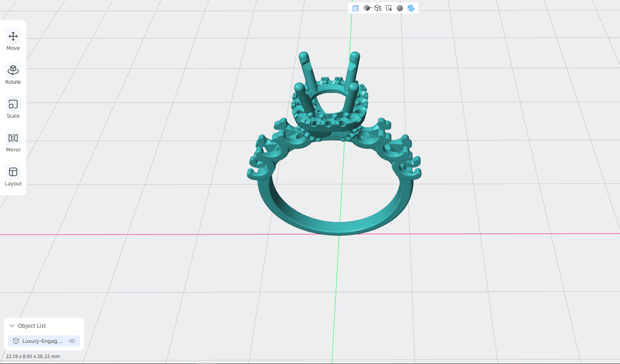This screenshot has height=364, width=620.
Task: Open the Layout tool
Action: 13,176
